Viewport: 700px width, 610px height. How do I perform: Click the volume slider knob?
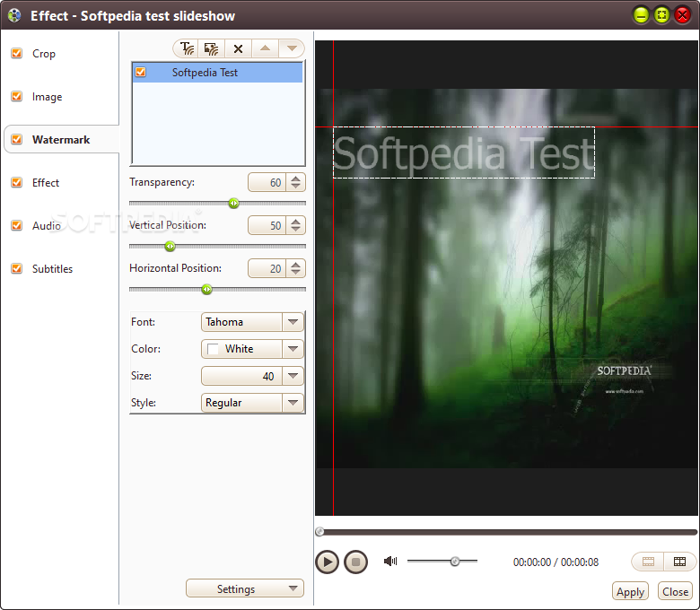(455, 561)
